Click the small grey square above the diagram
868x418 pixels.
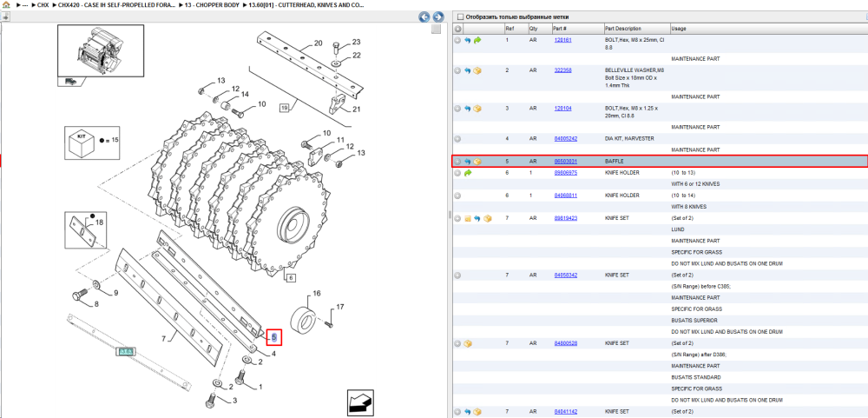point(437,30)
